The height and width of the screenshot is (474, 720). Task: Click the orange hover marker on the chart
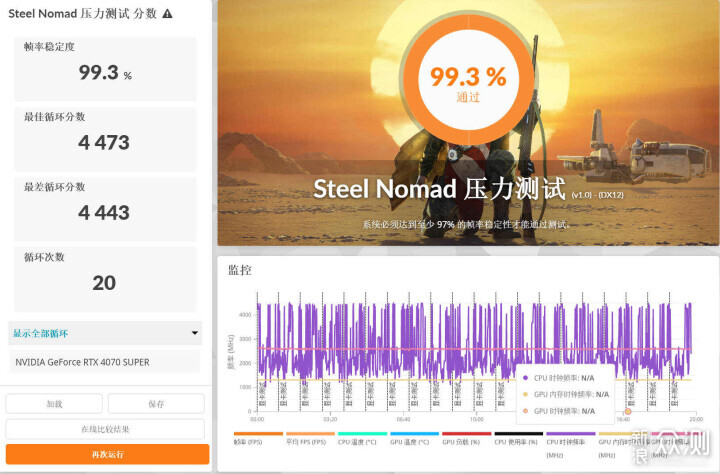point(628,412)
